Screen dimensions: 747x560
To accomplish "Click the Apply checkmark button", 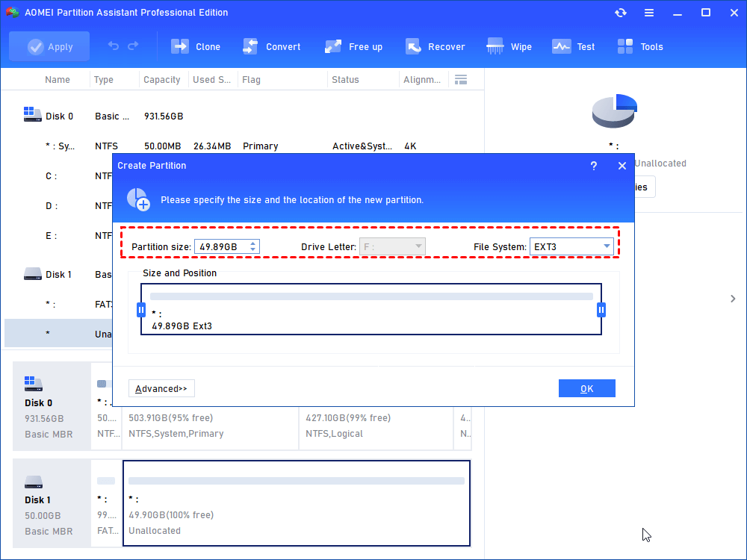I will 49,46.
